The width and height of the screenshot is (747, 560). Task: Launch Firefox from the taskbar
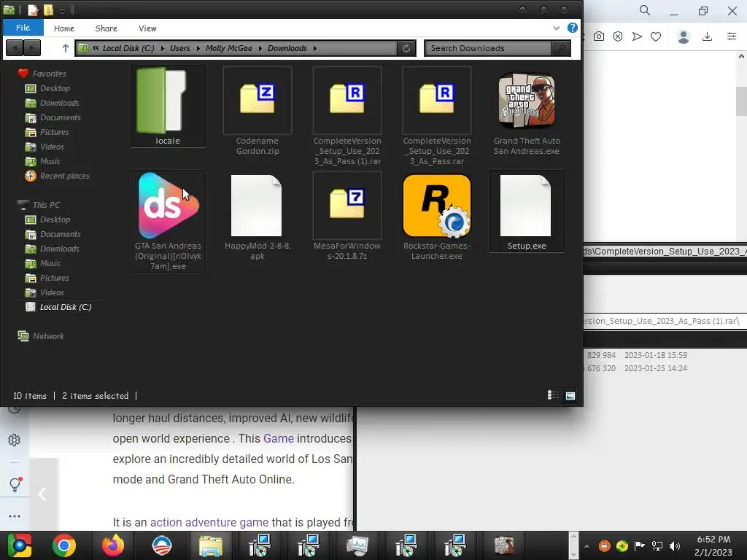coord(113,545)
